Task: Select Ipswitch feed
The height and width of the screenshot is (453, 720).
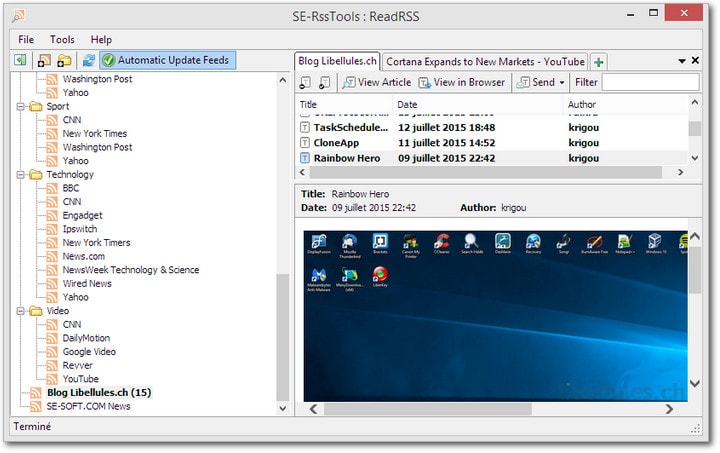Action: pos(80,229)
